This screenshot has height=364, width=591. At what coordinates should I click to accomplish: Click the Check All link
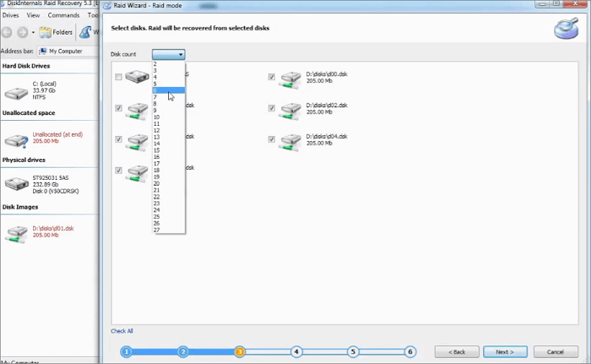tap(122, 331)
